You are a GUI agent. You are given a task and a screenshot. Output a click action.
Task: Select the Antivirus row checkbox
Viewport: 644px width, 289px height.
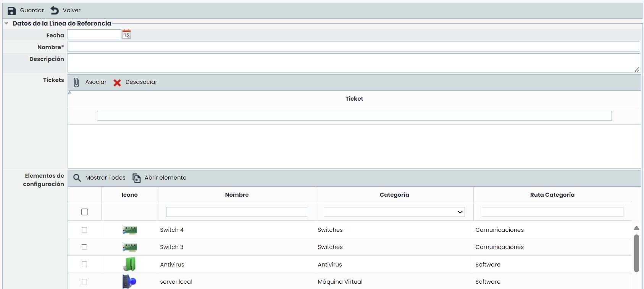pyautogui.click(x=84, y=265)
